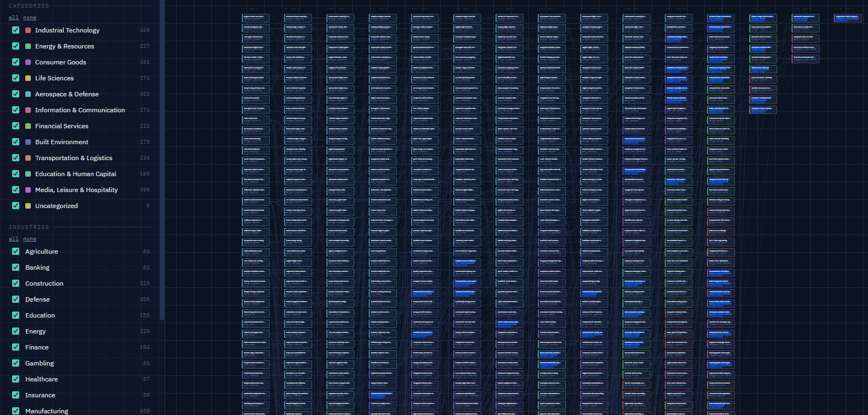This screenshot has width=868, height=415.
Task: Uncheck the Media, Leisure & Hospitality checkbox
Action: tap(16, 190)
